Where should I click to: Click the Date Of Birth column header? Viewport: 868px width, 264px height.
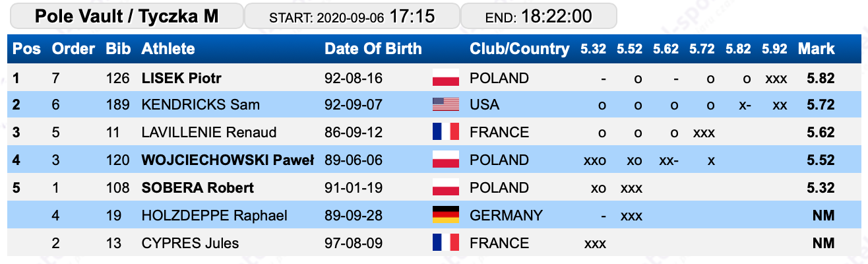click(x=373, y=49)
